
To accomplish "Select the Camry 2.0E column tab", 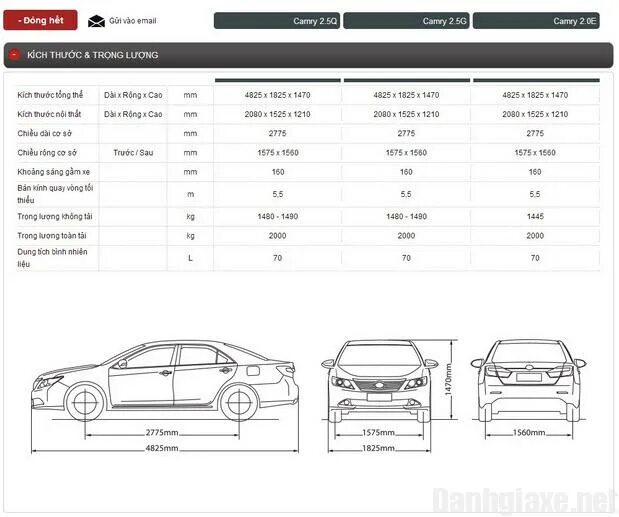I will 536,21.
